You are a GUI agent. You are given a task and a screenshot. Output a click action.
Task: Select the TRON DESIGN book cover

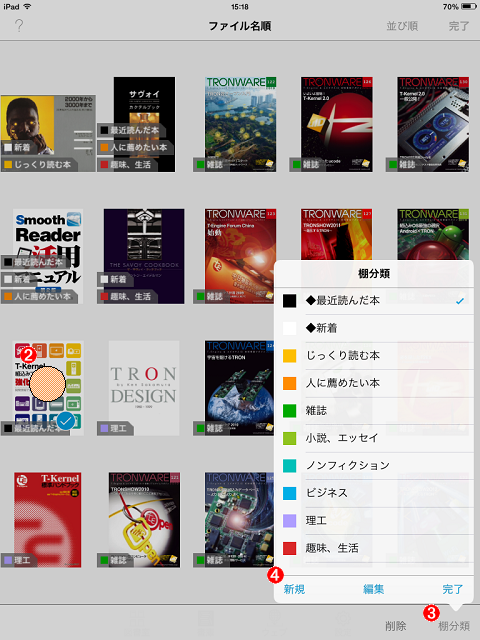coord(144,388)
